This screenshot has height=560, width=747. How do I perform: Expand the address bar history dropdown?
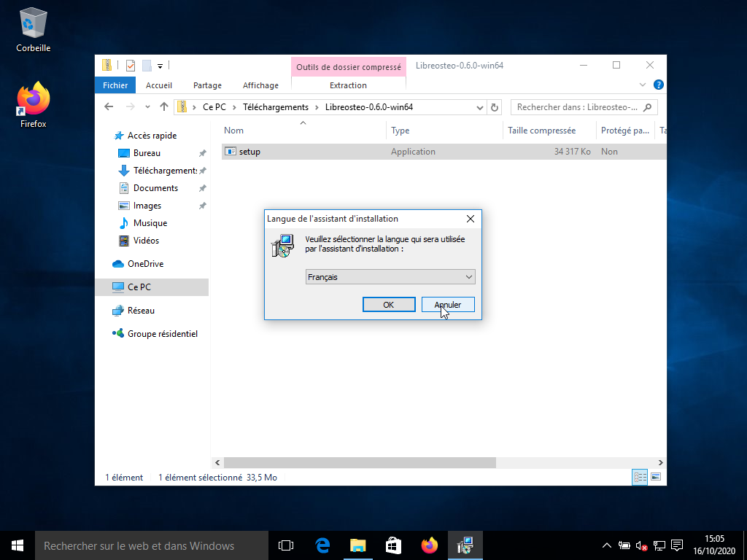(480, 108)
